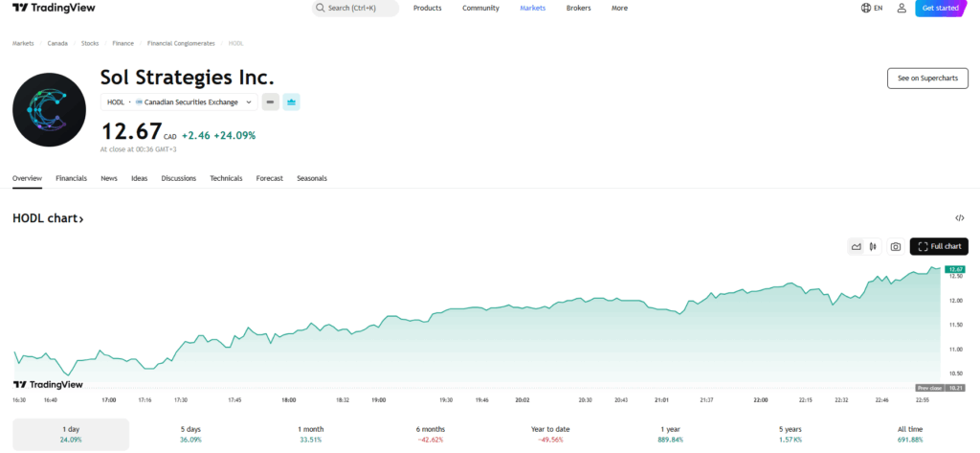Viewport: 980px width, 453px height.
Task: Go to Stocks breadcrumb
Action: (x=90, y=43)
